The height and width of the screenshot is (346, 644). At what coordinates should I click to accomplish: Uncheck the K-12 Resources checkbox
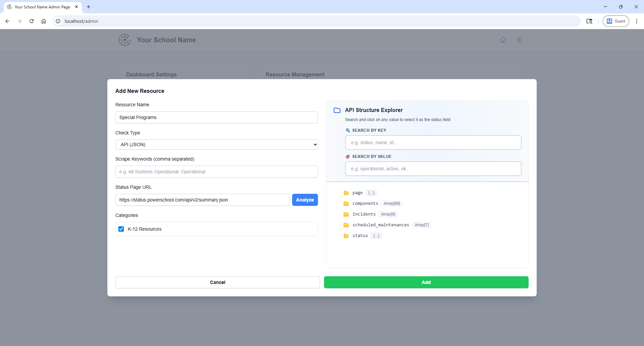(121, 229)
